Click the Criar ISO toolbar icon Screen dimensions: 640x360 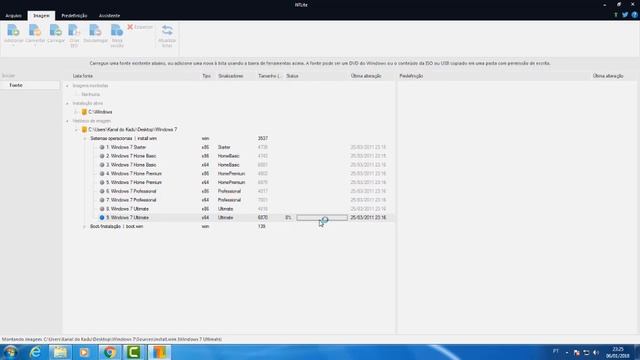(x=74, y=30)
